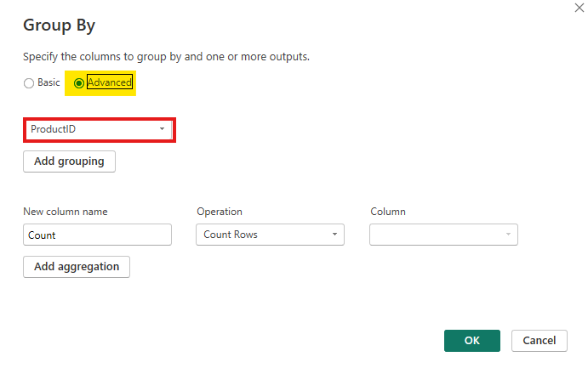Click the Cancel button
The image size is (588, 368).
click(x=539, y=341)
